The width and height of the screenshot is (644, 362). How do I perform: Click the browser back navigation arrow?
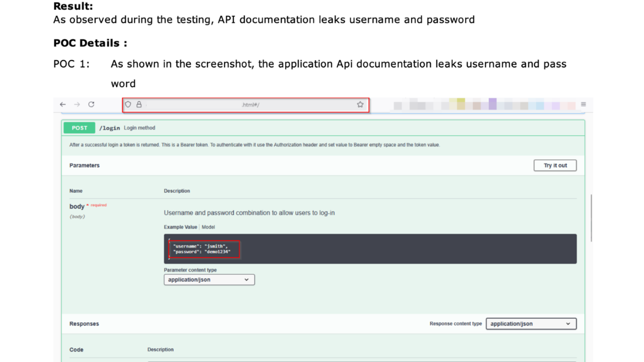click(63, 104)
